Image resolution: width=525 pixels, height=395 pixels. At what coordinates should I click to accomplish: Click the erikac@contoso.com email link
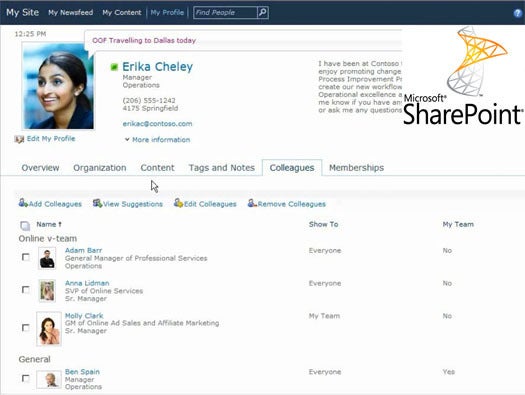tap(157, 124)
